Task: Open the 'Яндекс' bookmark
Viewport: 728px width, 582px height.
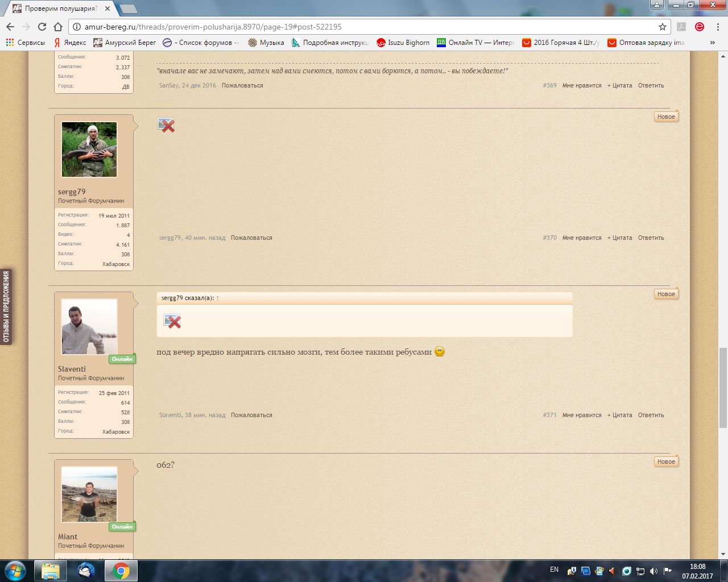Action: (69, 43)
